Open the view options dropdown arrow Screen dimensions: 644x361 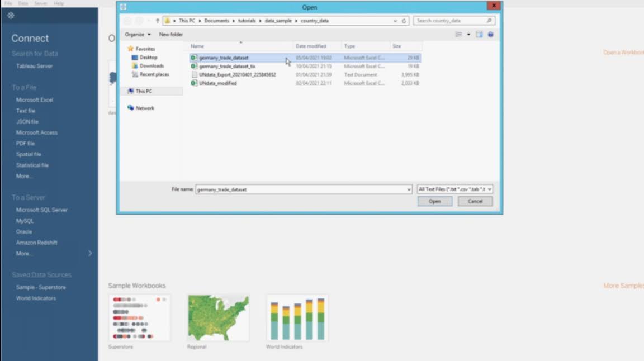coord(468,35)
